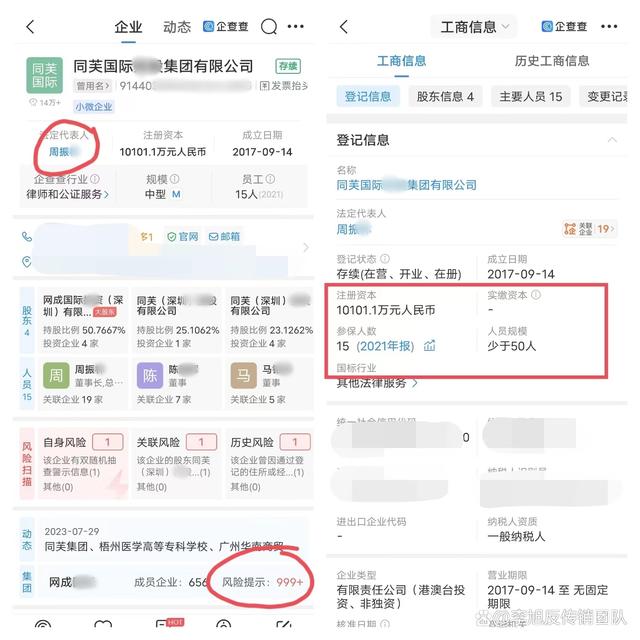Open 关联风险 risk card
Image resolution: width=640 pixels, height=640 pixels.
[177, 463]
